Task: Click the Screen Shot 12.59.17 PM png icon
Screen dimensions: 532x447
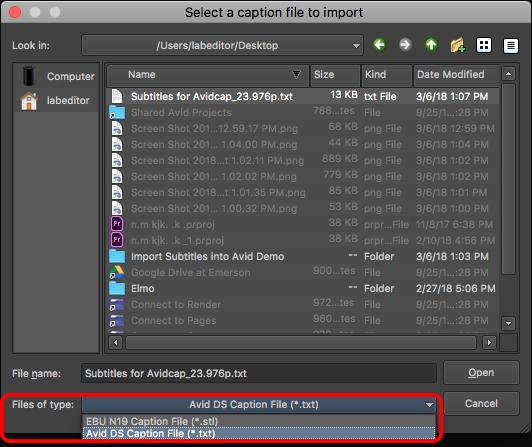Action: point(117,128)
